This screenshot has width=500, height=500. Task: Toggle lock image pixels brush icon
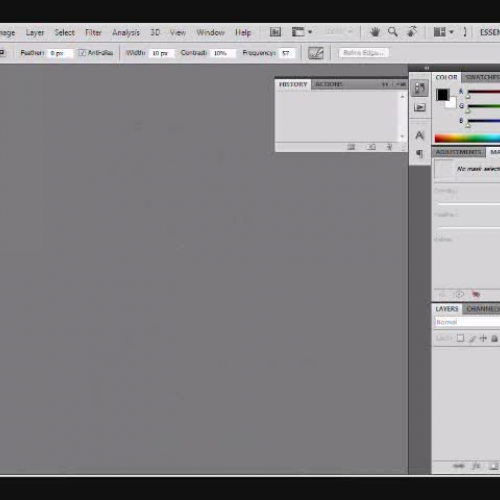click(x=472, y=339)
